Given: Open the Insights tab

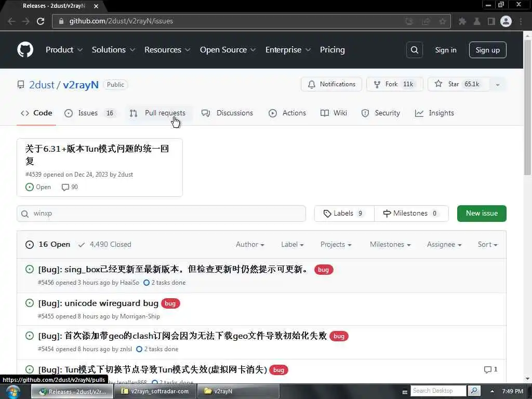Looking at the screenshot, I should pos(434,113).
